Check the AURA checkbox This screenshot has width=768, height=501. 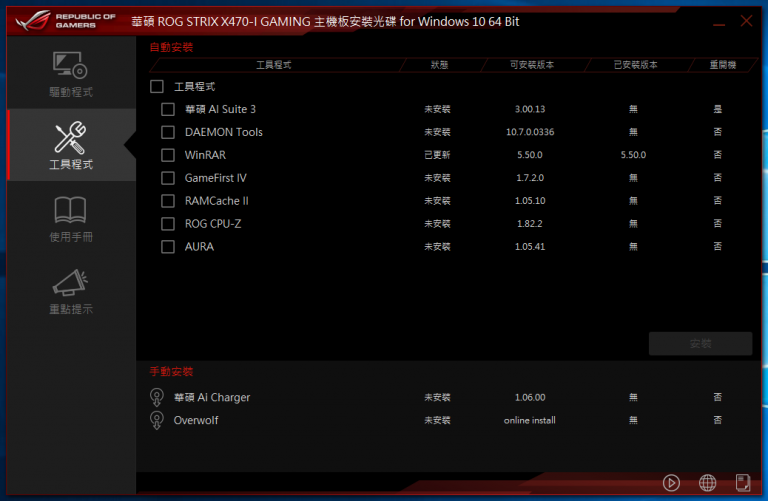(x=168, y=246)
